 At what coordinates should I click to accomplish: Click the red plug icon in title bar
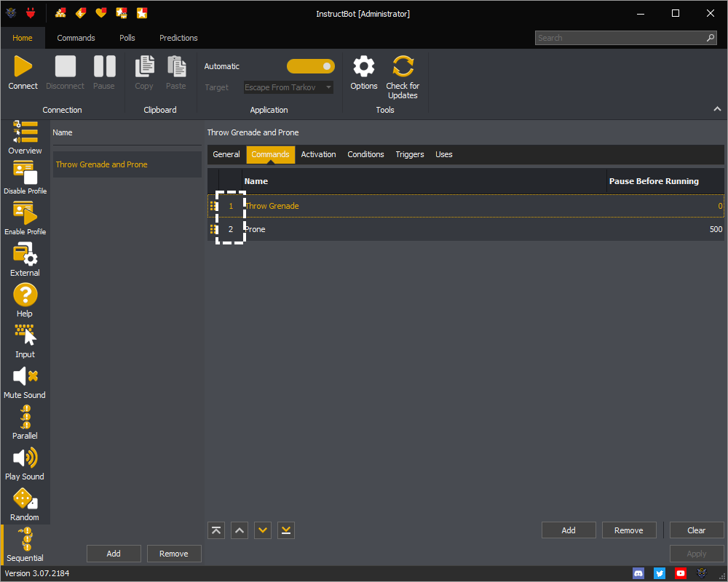[x=31, y=13]
